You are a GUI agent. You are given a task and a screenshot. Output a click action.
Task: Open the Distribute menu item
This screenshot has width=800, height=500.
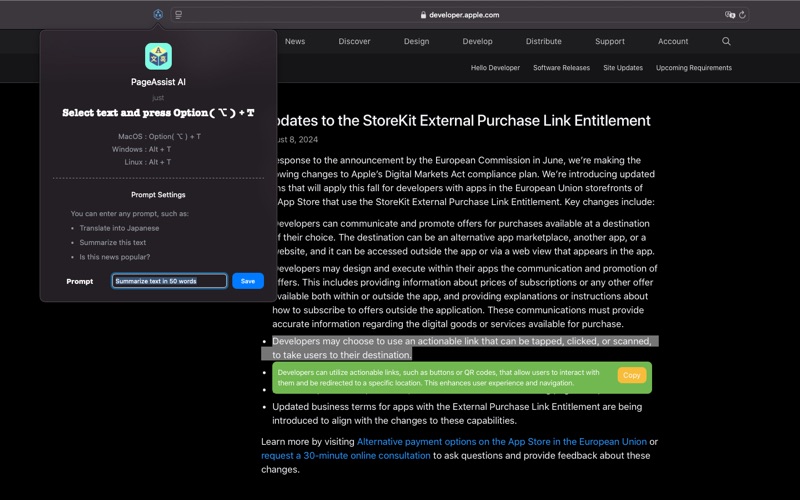point(543,41)
